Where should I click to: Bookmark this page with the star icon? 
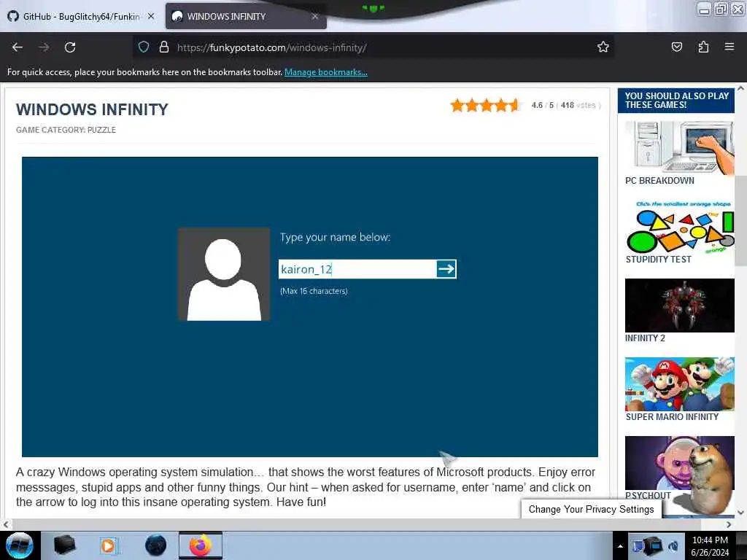pos(603,47)
